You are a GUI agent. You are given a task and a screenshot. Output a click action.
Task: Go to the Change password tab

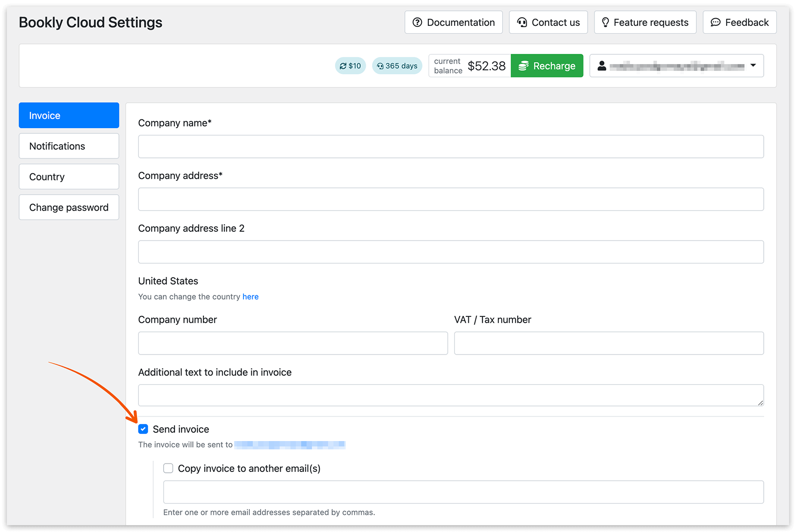click(x=69, y=207)
